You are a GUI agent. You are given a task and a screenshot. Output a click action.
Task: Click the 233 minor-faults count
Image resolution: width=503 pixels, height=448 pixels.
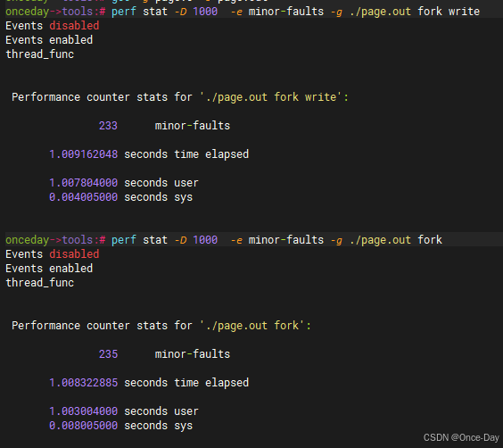pos(108,126)
